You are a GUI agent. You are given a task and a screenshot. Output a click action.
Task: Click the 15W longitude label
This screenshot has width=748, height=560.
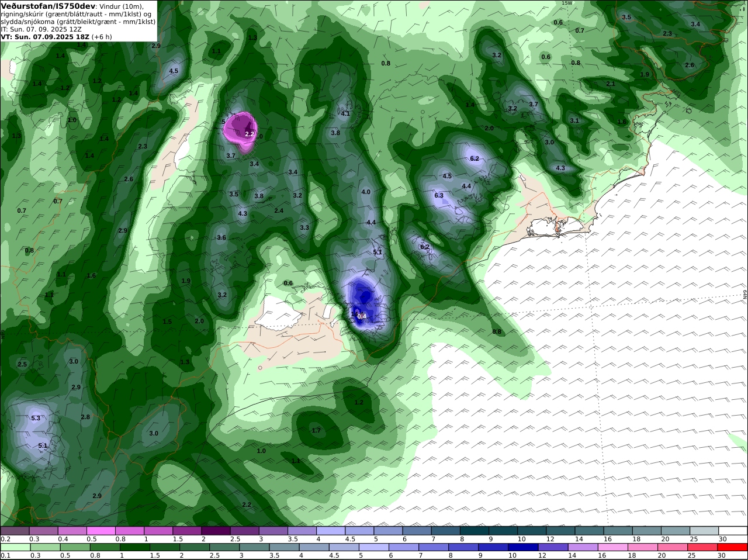[567, 3]
